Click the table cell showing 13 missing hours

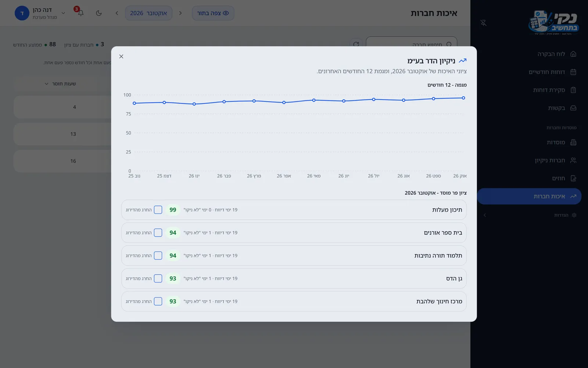click(x=73, y=134)
